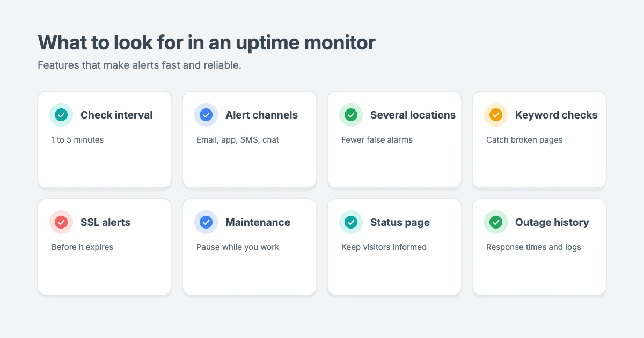This screenshot has width=644, height=338.
Task: Select the 'Outage history' card title
Action: point(552,222)
